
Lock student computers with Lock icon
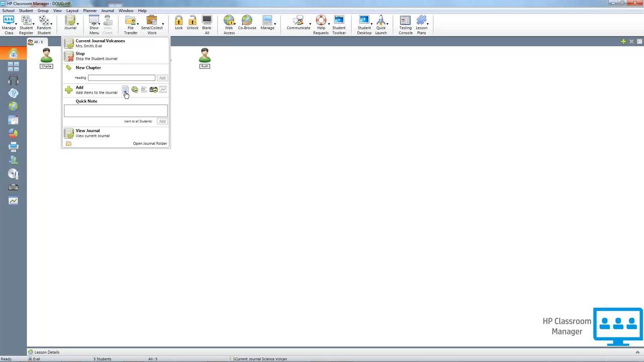pyautogui.click(x=179, y=23)
